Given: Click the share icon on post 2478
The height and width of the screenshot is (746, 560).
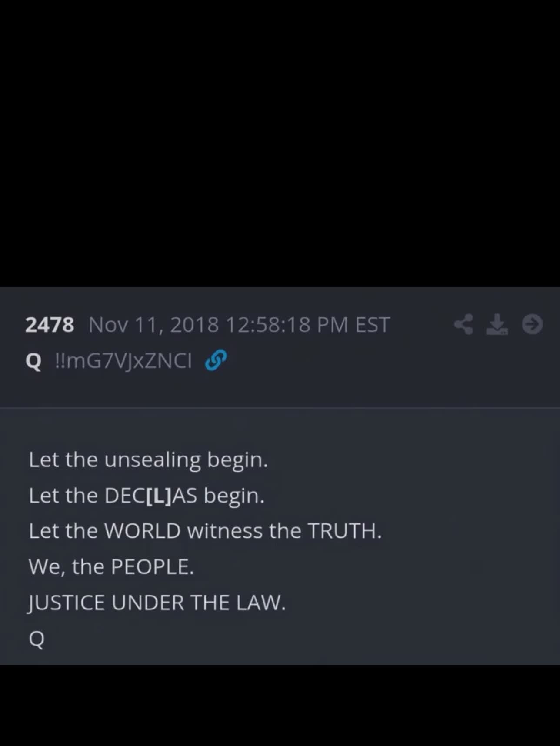Looking at the screenshot, I should 464,325.
